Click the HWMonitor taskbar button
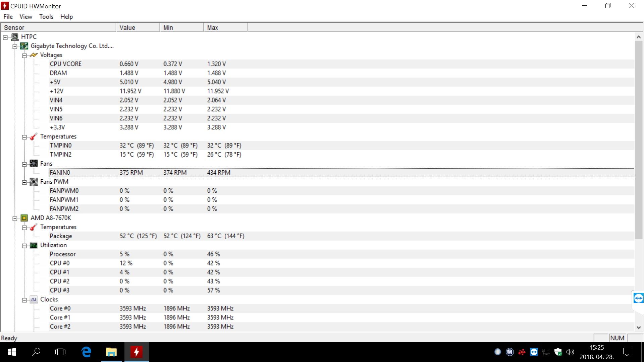The width and height of the screenshot is (644, 362). (137, 352)
